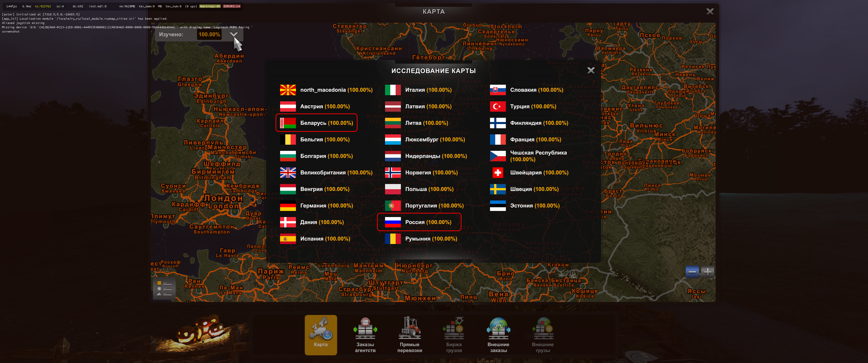Select Франция (100.00%) entry text

(535, 139)
